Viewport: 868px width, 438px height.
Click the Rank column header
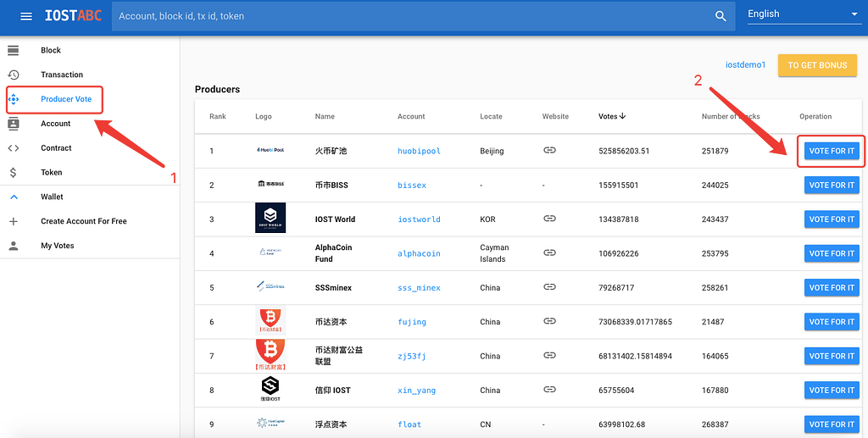pos(218,116)
